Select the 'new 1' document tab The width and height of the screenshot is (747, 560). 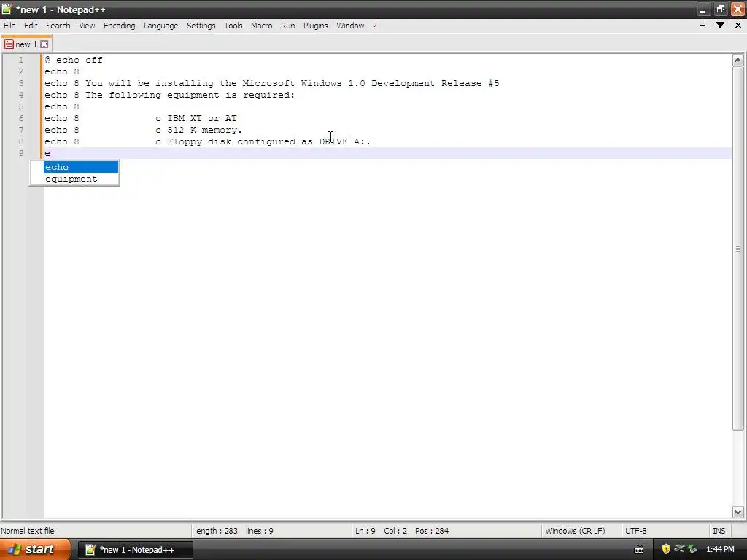point(26,44)
